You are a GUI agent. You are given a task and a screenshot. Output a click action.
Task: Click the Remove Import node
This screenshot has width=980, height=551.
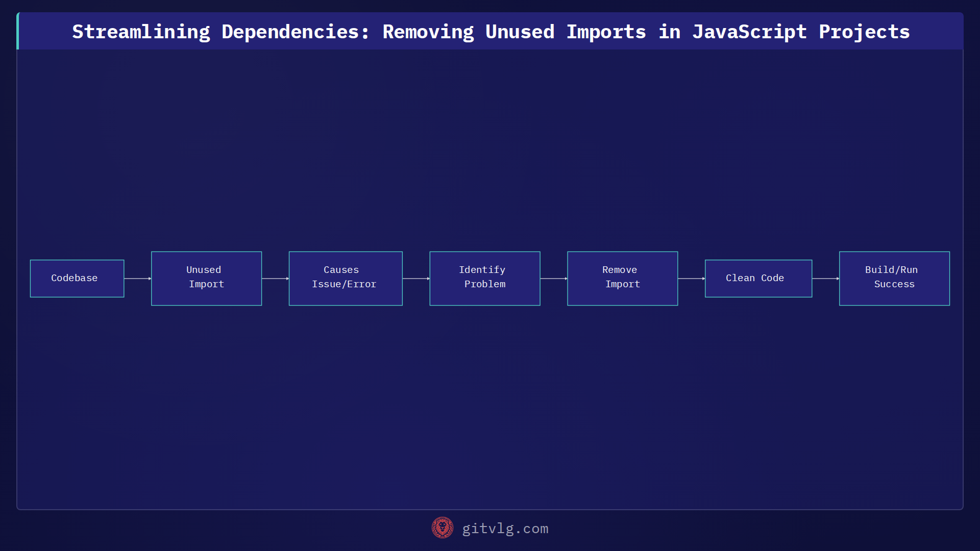pyautogui.click(x=623, y=279)
